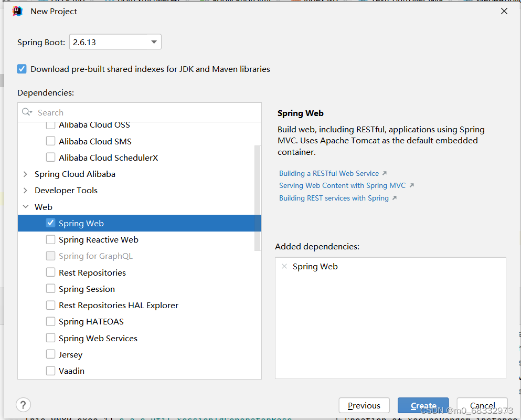Remove Spring Web from added dependencies
Screen dimensions: 521x420
point(284,266)
